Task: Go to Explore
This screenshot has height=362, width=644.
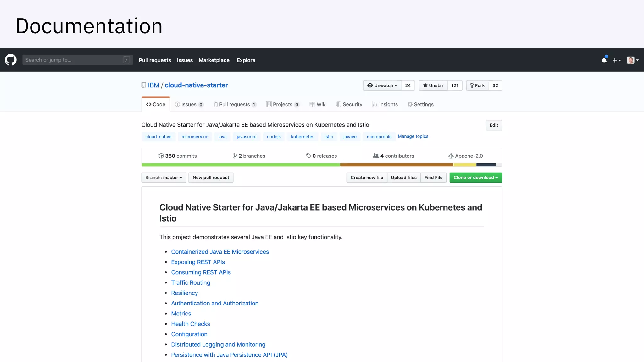Action: [x=246, y=60]
